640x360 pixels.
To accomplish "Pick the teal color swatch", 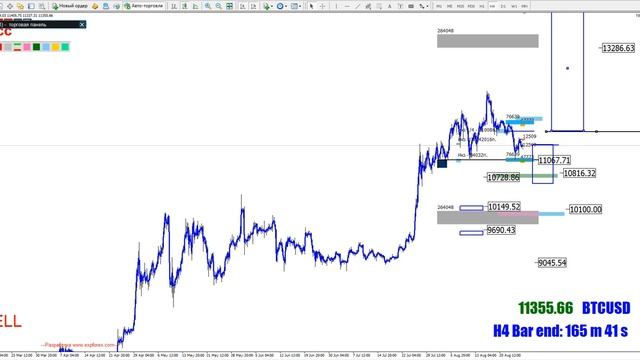I will [65, 47].
